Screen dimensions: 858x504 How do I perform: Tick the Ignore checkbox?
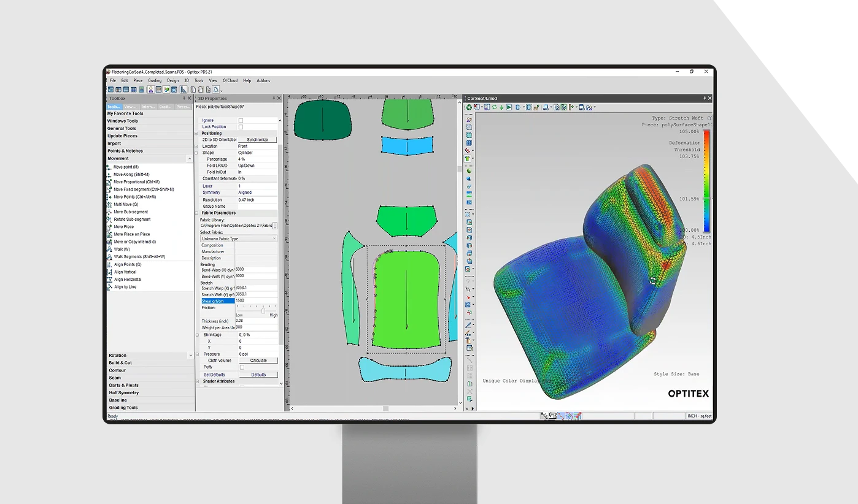241,120
